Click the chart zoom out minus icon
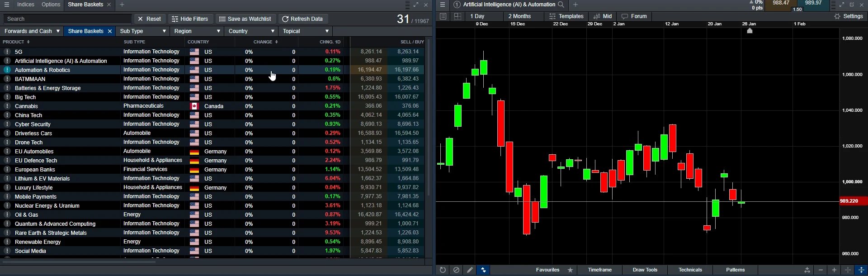The width and height of the screenshot is (868, 276). [x=821, y=270]
